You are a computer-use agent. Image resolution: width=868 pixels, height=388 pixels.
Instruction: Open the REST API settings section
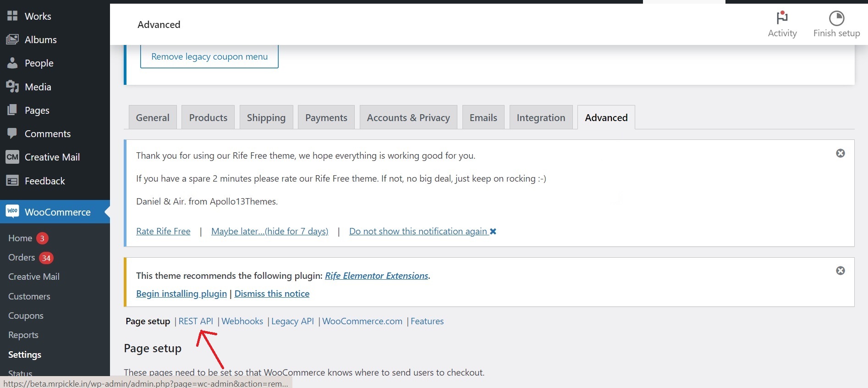point(196,321)
